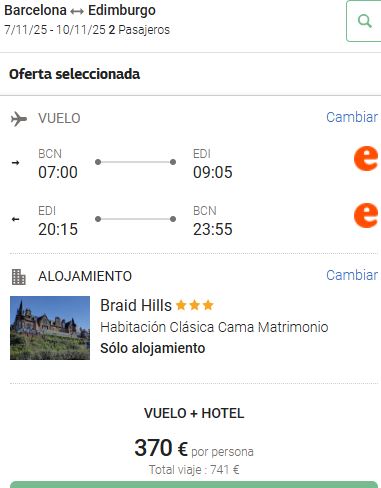Select the 20:15 EDI return departure
Screen dimensions: 381x488
[58, 229]
